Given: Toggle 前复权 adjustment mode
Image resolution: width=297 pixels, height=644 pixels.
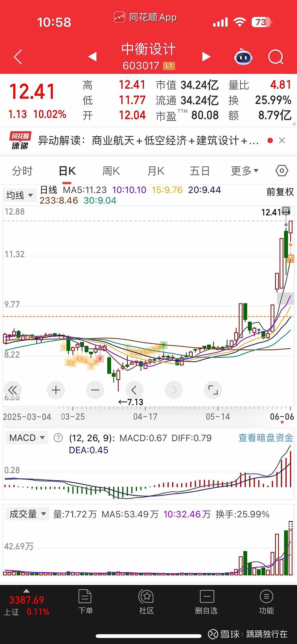Looking at the screenshot, I should (280, 192).
